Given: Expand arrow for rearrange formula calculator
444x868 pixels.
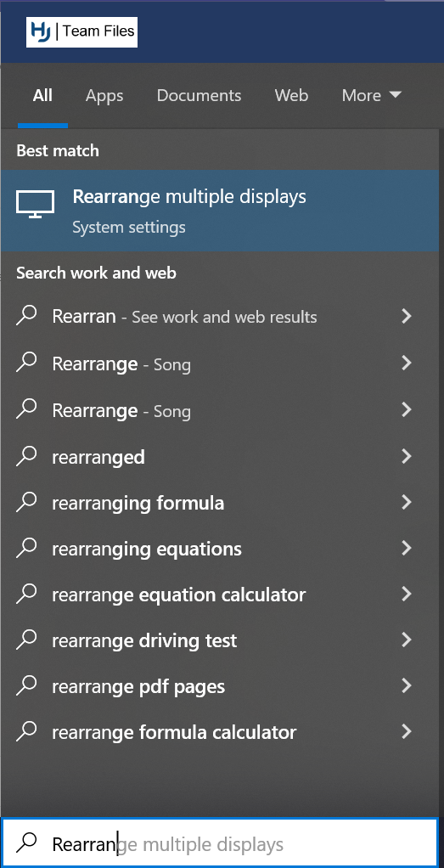Looking at the screenshot, I should (x=407, y=731).
